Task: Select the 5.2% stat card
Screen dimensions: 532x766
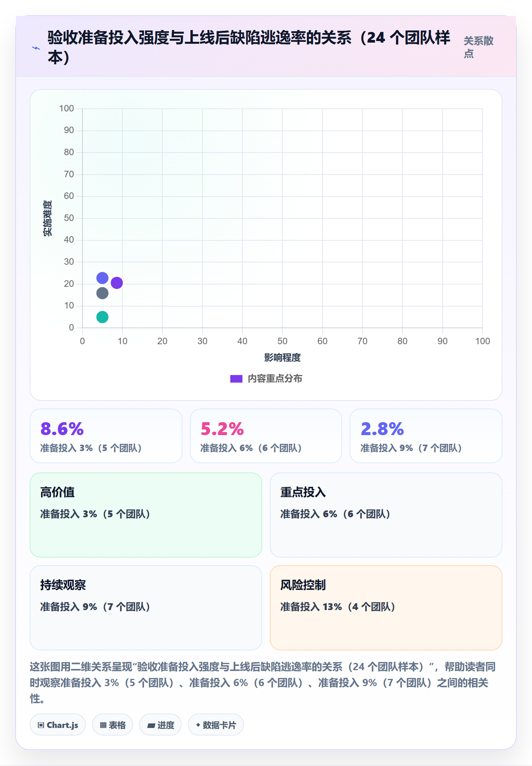Action: (x=266, y=436)
